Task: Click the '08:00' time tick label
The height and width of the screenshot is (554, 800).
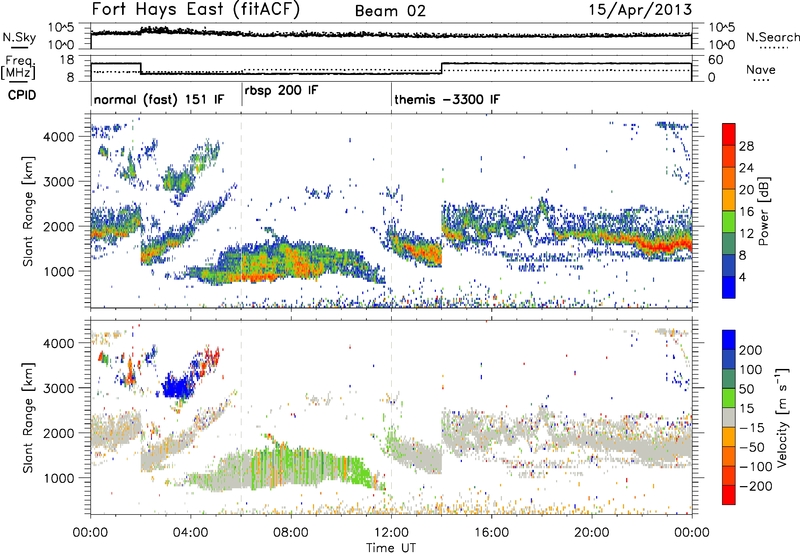Action: pyautogui.click(x=291, y=533)
